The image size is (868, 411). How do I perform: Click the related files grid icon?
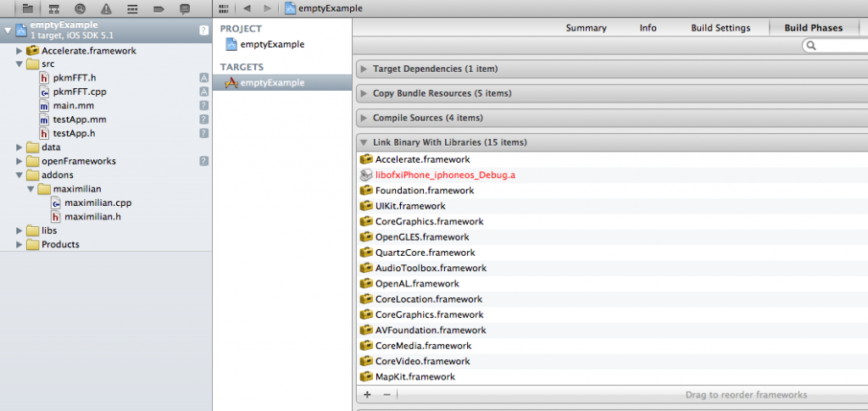tap(224, 8)
